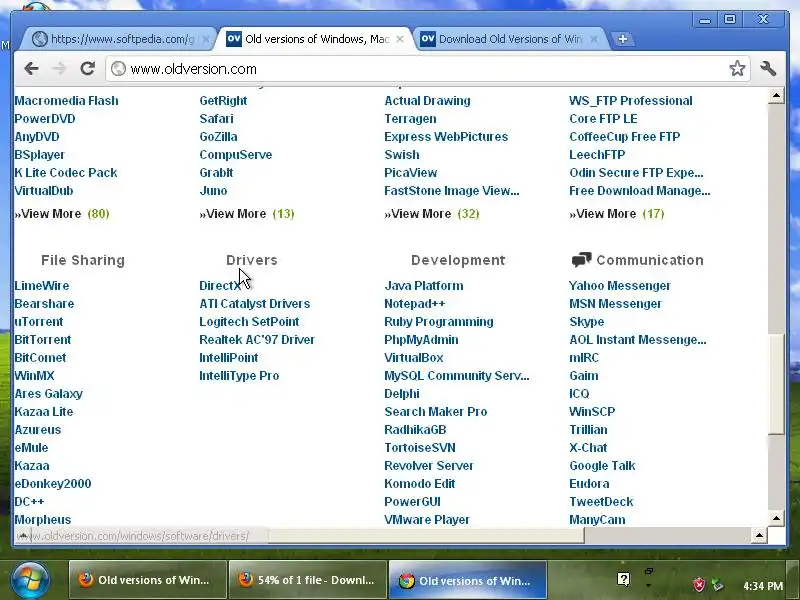
Task: Expand View More (32) list
Action: pos(432,214)
